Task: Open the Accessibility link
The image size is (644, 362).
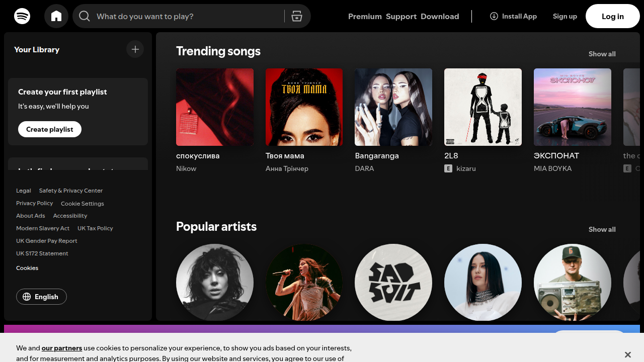Action: (x=70, y=216)
